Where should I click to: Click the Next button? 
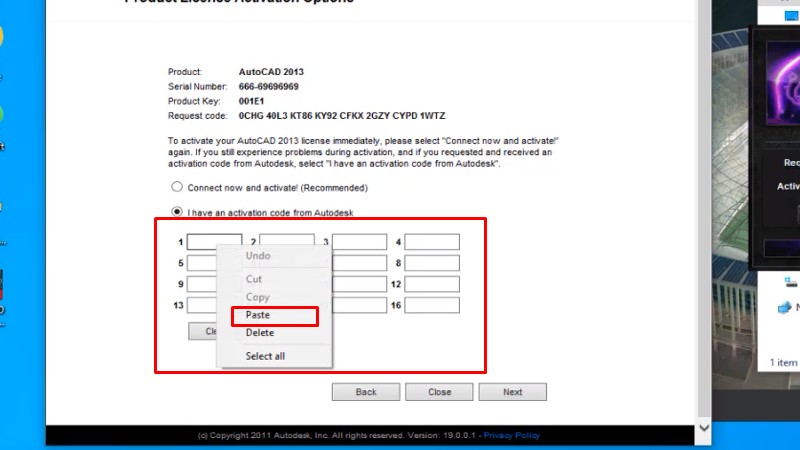512,392
